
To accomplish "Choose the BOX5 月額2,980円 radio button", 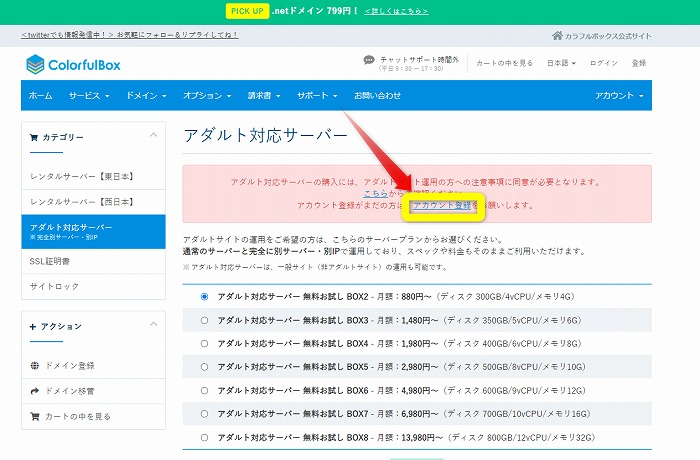I will [x=205, y=367].
